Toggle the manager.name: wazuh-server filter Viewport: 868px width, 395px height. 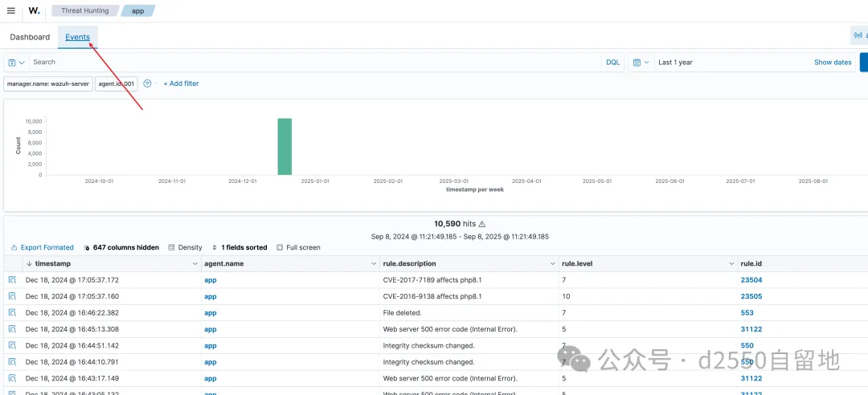click(x=47, y=83)
